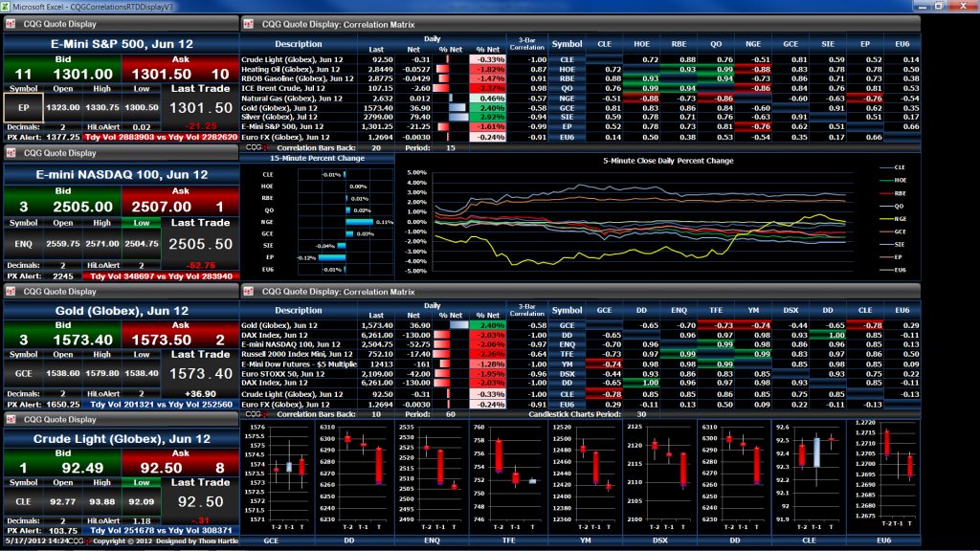980x551 pixels.
Task: Click 'Tdy Vol 348697 vs Ydy Vol 283940'
Action: pyautogui.click(x=161, y=276)
